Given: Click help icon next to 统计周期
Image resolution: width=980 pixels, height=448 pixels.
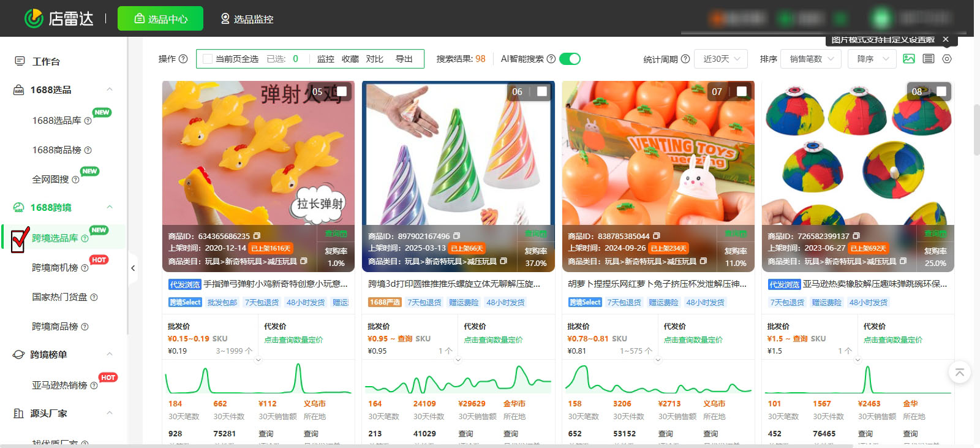Looking at the screenshot, I should point(685,59).
